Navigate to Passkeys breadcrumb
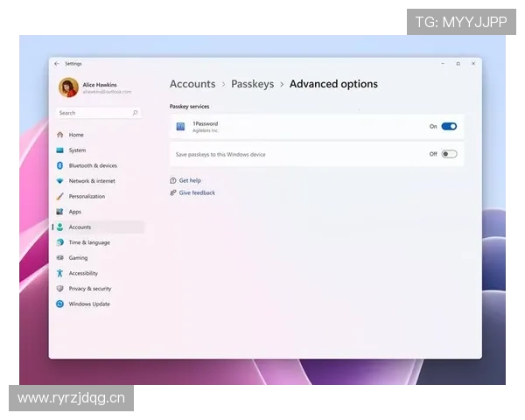Screen dimensions: 525x420 click(252, 84)
